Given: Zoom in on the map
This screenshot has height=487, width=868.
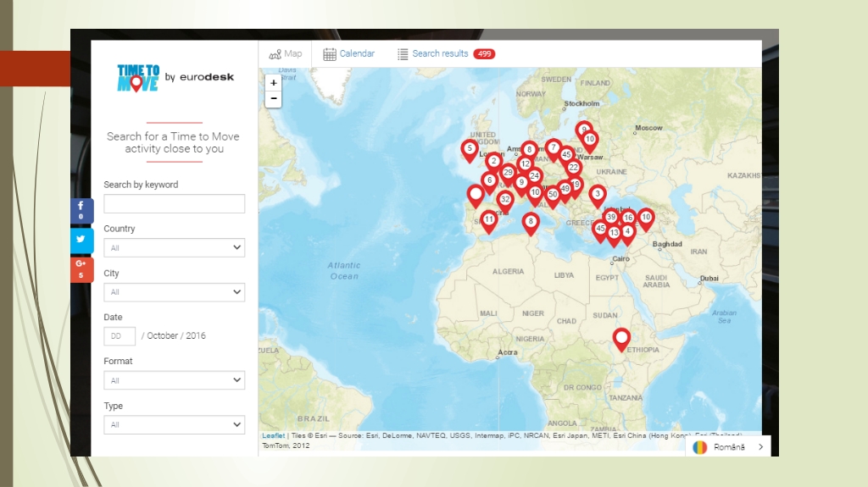Looking at the screenshot, I should click(273, 83).
